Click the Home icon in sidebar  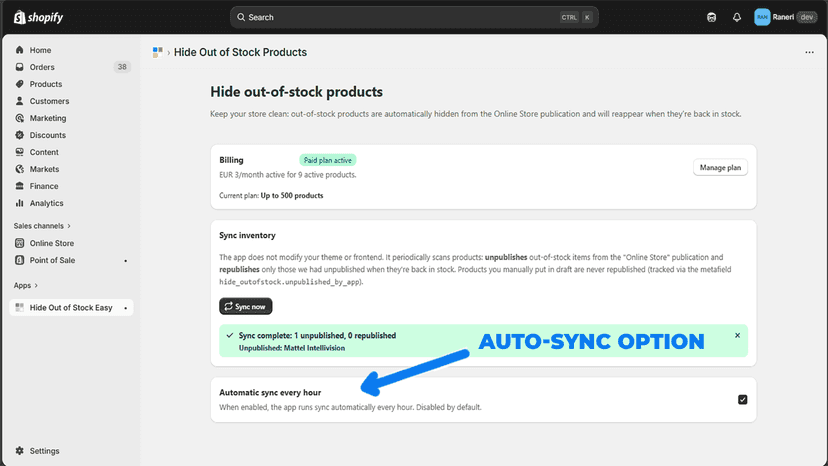tap(20, 50)
